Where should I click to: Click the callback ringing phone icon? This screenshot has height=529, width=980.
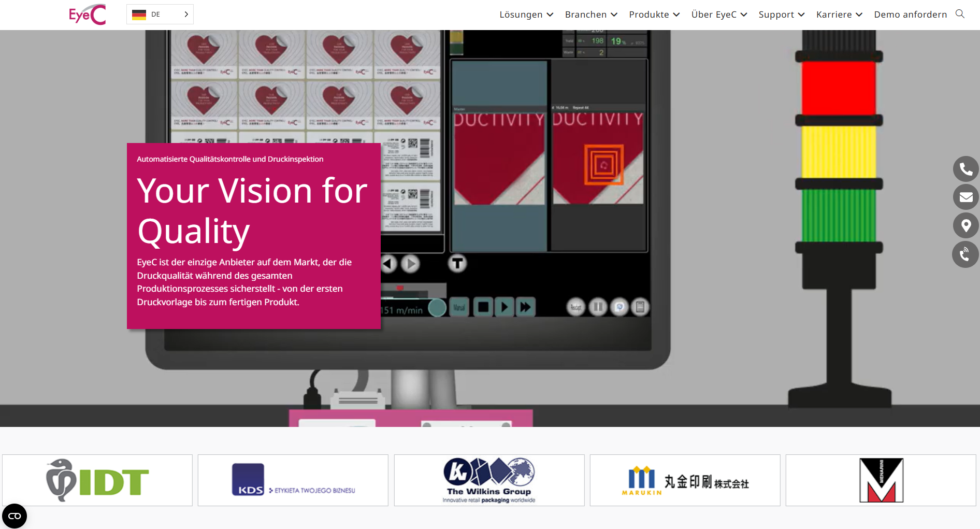[965, 254]
